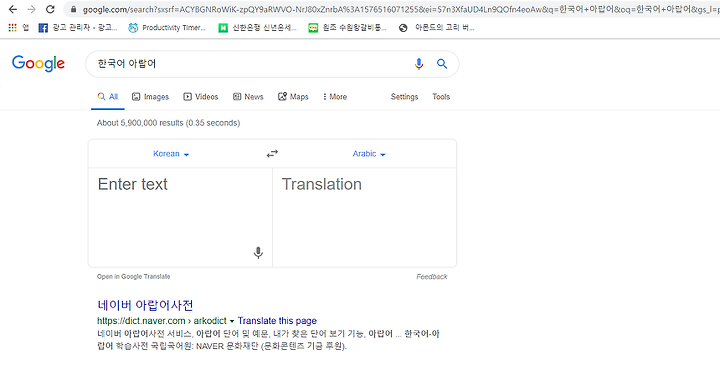Click the Google logo

coord(38,63)
